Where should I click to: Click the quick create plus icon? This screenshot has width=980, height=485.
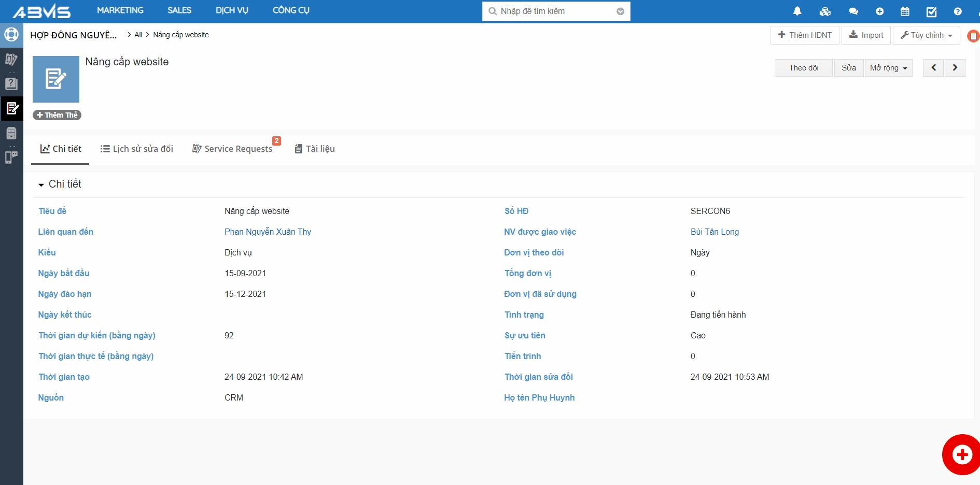click(879, 11)
